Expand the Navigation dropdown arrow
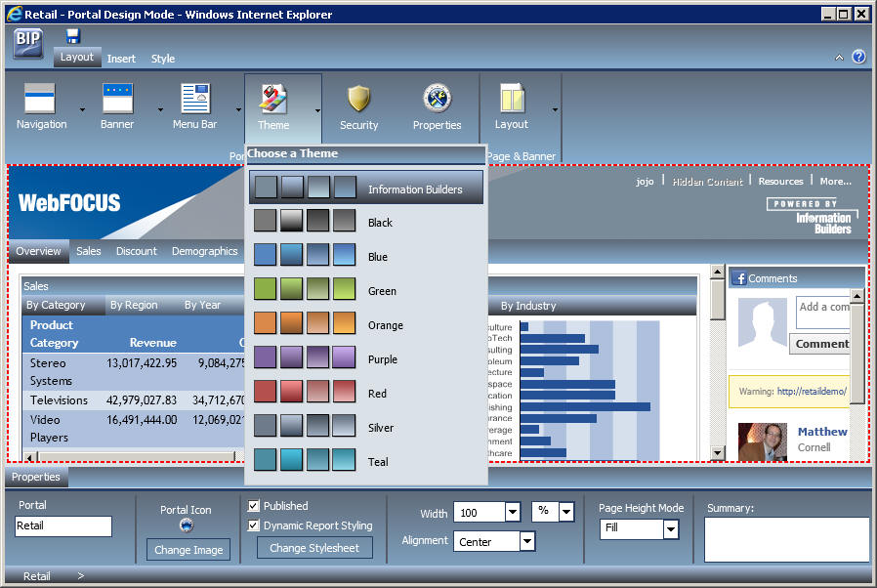This screenshot has height=588, width=877. (82, 109)
